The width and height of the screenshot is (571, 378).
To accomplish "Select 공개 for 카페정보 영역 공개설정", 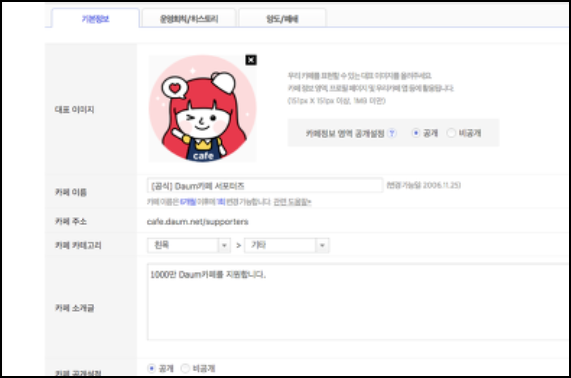I will tap(416, 133).
